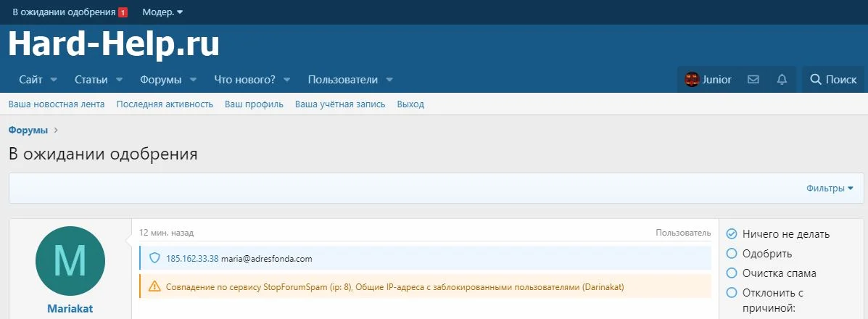Expand the Фильтры dropdown

(830, 188)
